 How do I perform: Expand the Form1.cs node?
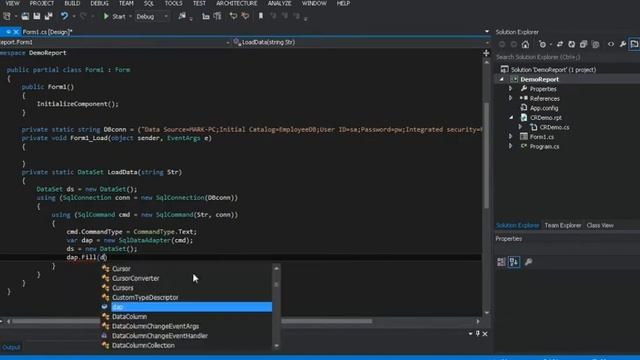[510, 137]
